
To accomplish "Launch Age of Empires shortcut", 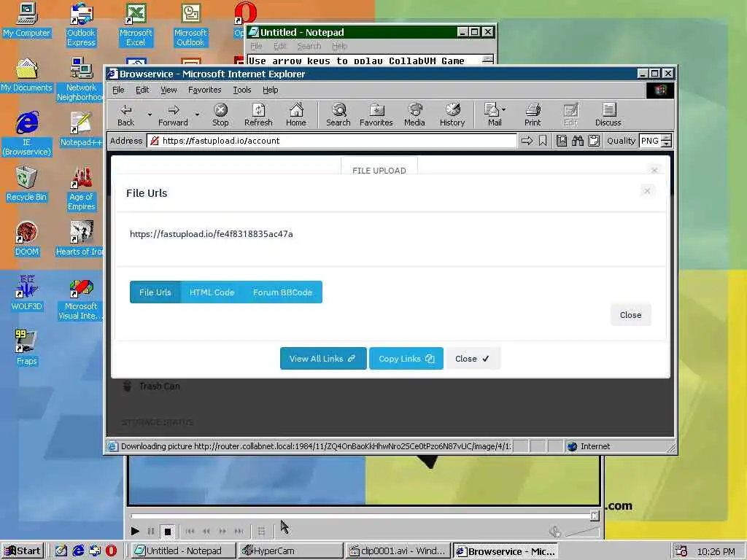I will coord(81,189).
